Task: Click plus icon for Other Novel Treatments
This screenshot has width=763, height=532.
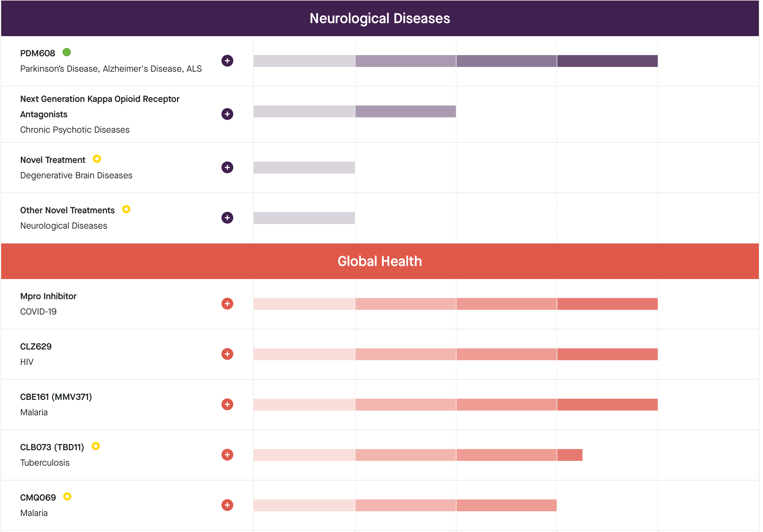Action: pyautogui.click(x=227, y=218)
